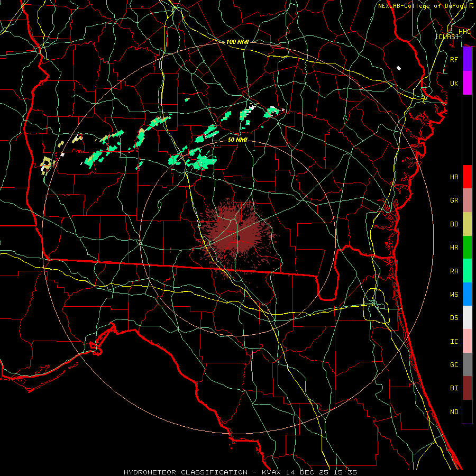Click the "GC" legend label
The height and width of the screenshot is (476, 476).
[x=454, y=364]
